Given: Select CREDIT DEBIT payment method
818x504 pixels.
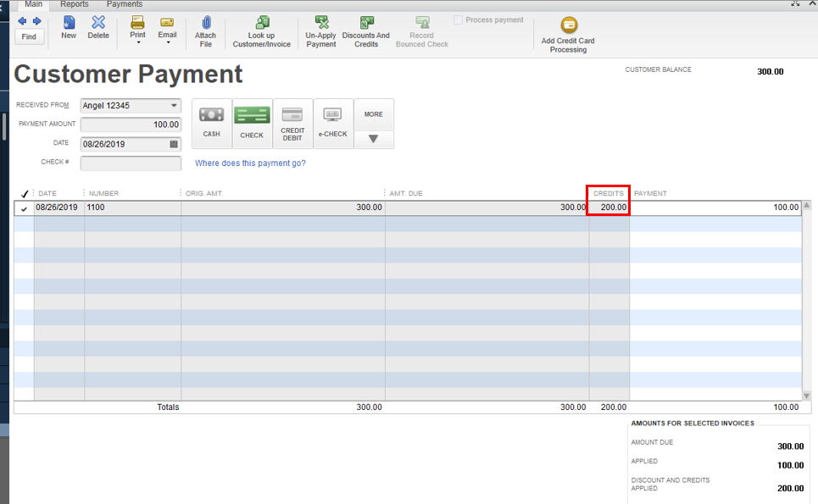Looking at the screenshot, I should point(292,124).
